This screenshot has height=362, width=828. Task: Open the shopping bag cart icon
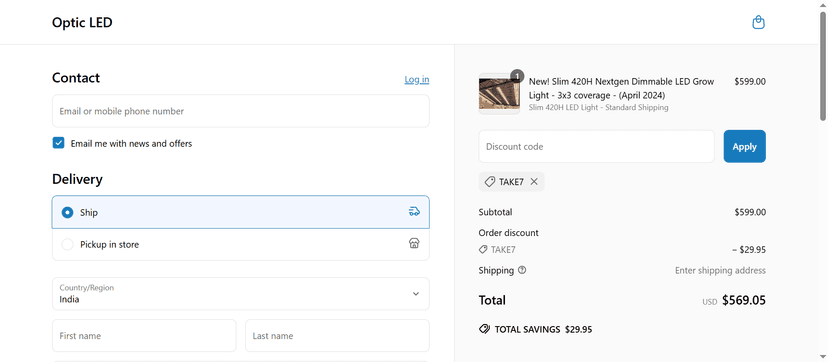click(x=758, y=22)
